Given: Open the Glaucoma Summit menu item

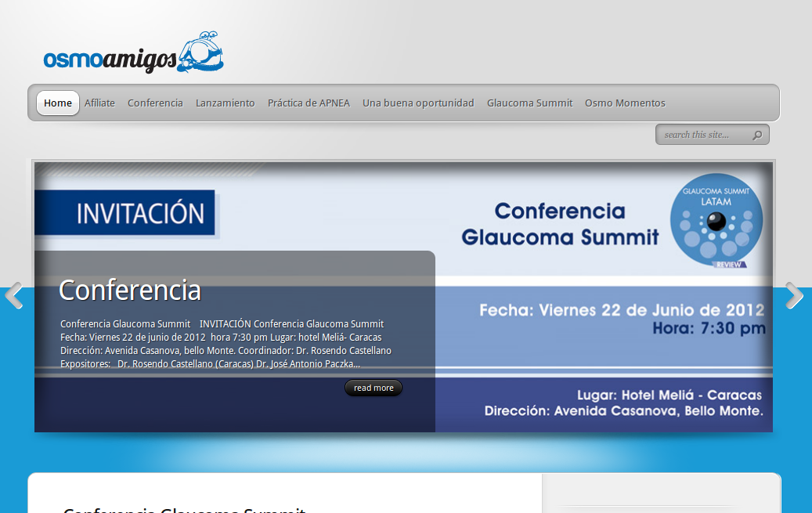Looking at the screenshot, I should (530, 103).
